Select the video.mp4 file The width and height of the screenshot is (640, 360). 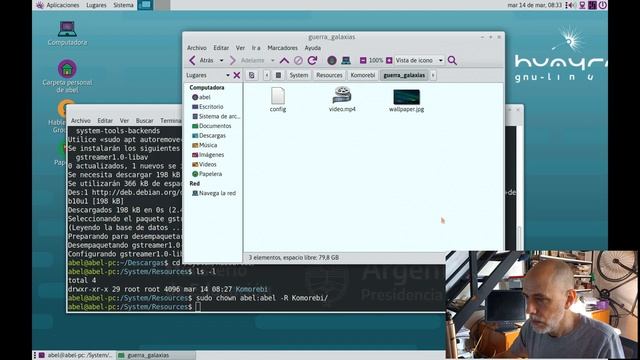(342, 100)
